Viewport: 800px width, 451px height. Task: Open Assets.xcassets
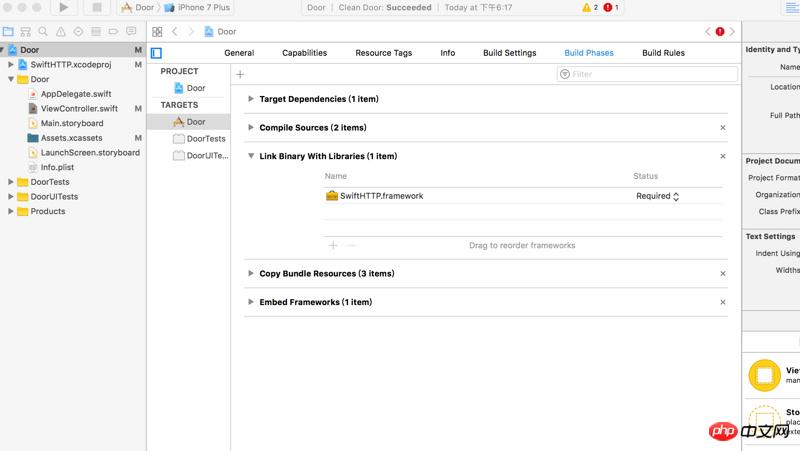[73, 138]
